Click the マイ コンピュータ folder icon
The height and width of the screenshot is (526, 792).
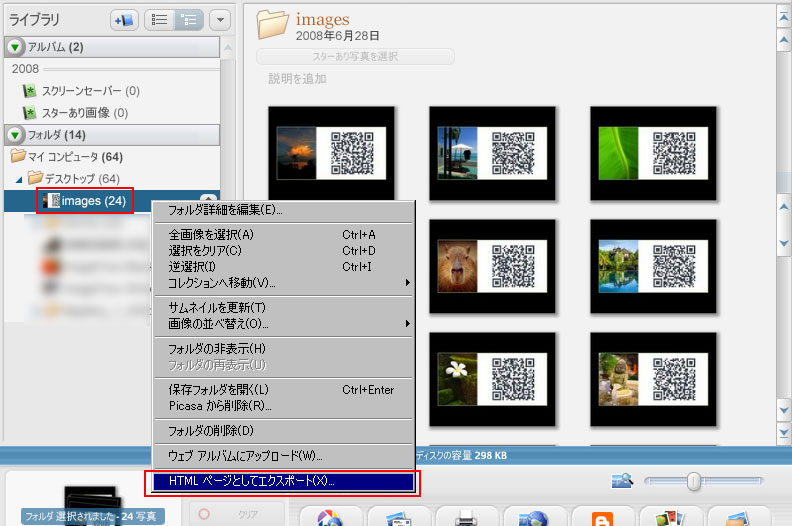coord(18,156)
